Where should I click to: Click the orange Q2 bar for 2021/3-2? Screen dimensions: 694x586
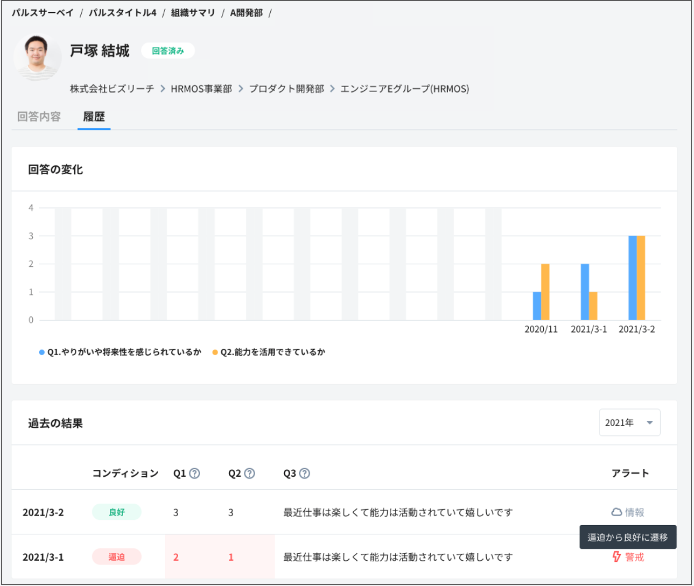pyautogui.click(x=641, y=278)
